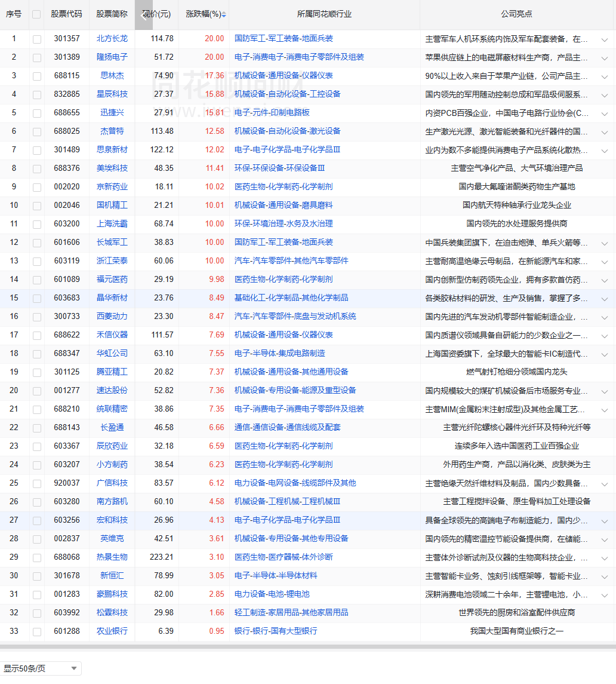This screenshot has width=616, height=684.
Task: Check the box for 晶华新材 row
Action: click(37, 299)
